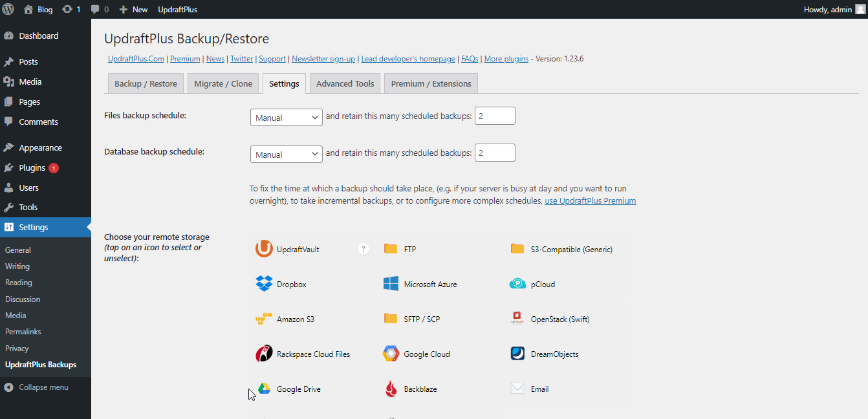Select the Microsoft Azure icon
Screen dimensions: 868x419
tap(391, 284)
